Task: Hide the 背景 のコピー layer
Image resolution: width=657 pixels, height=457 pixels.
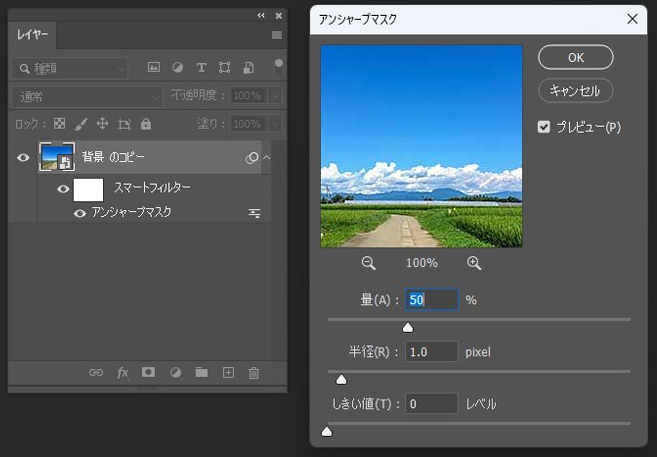Action: tap(24, 157)
